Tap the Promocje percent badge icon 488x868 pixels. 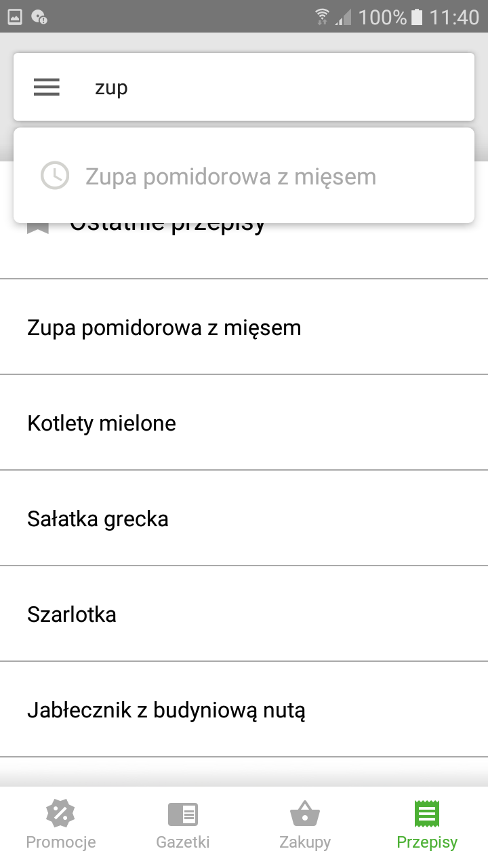pyautogui.click(x=60, y=814)
